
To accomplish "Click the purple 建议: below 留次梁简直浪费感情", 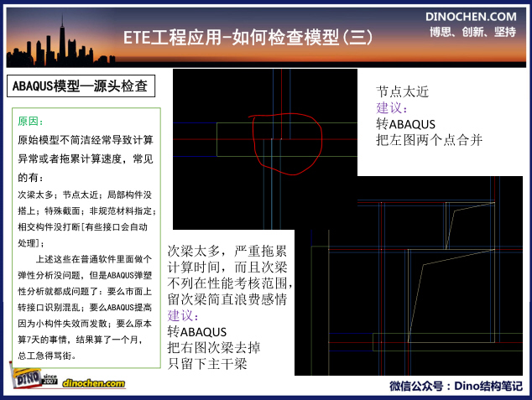I will pos(183,315).
